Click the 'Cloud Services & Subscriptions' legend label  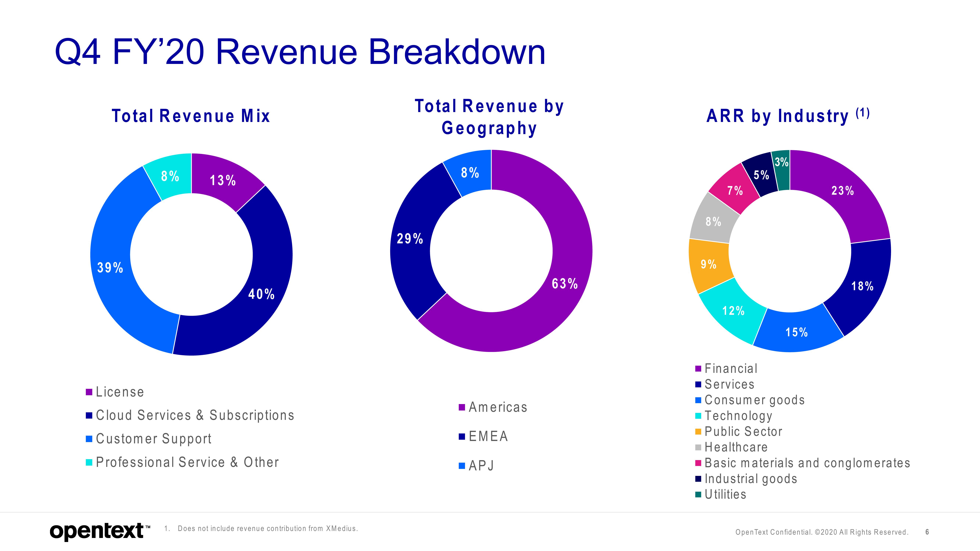[195, 416]
